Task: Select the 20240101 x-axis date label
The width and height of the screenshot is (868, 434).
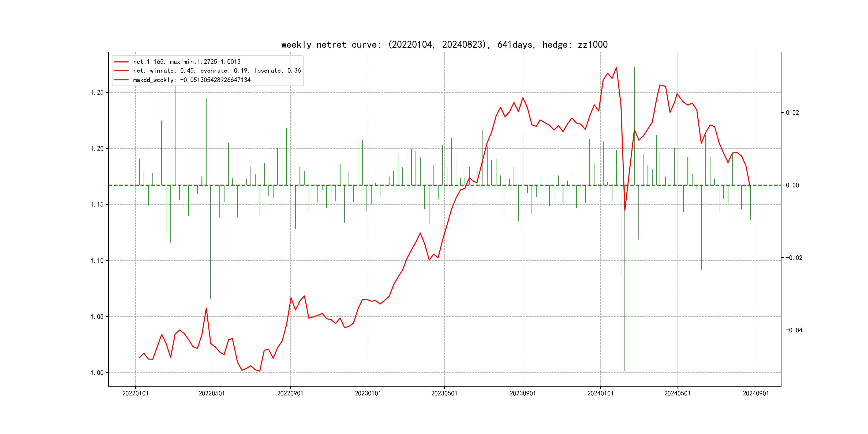Action: point(600,394)
